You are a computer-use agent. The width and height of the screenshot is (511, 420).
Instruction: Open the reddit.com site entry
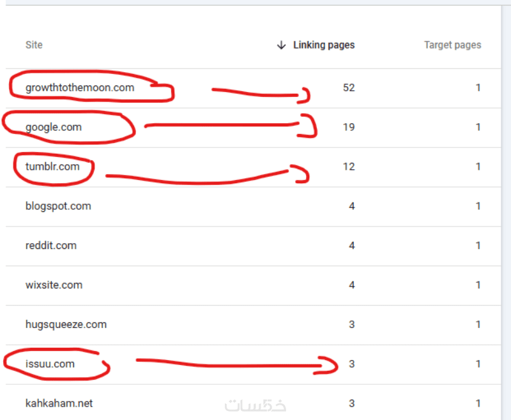pos(51,246)
